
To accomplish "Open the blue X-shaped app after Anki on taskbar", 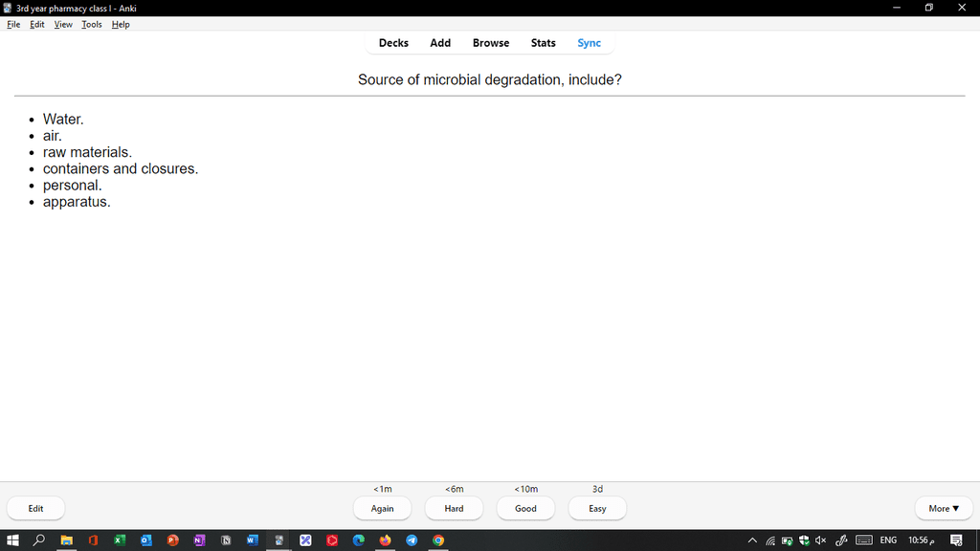I will coord(305,540).
